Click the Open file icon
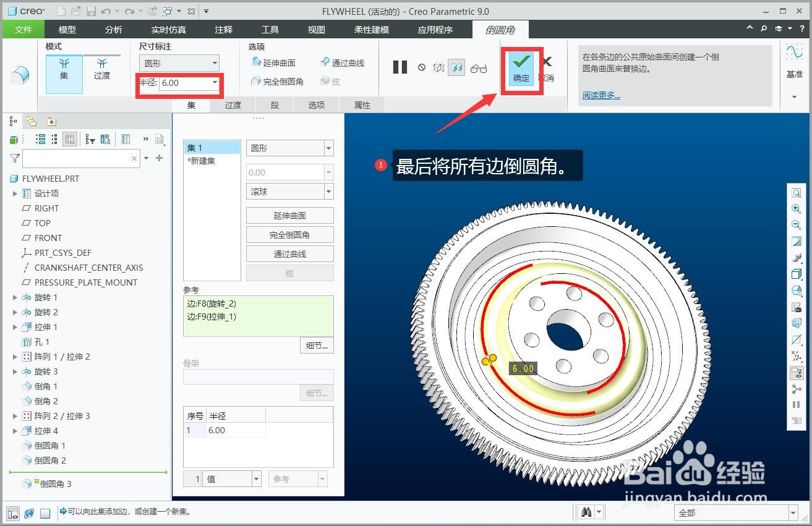The height and width of the screenshot is (526, 812). (x=75, y=11)
